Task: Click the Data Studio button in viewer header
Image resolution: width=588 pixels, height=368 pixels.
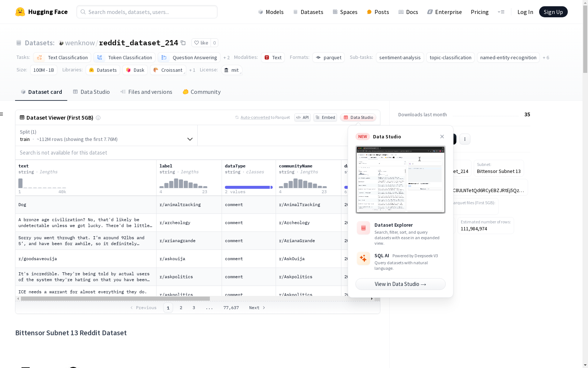Action: click(x=358, y=117)
